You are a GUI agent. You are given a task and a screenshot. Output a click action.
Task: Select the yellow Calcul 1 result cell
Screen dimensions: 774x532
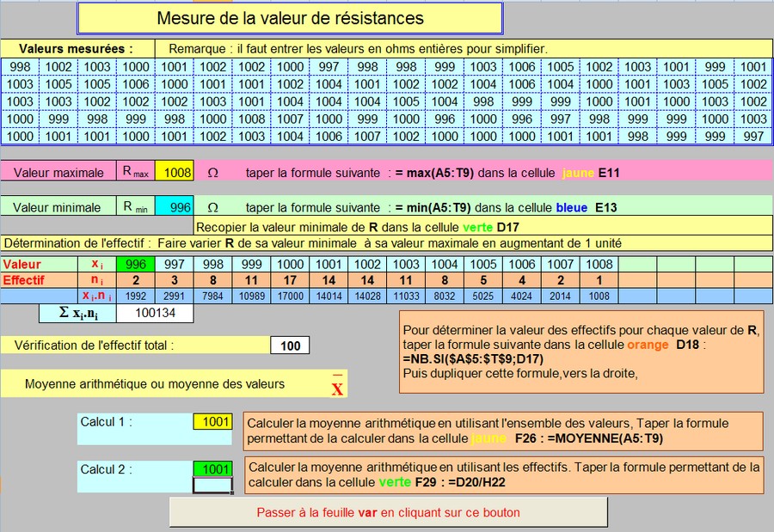212,421
